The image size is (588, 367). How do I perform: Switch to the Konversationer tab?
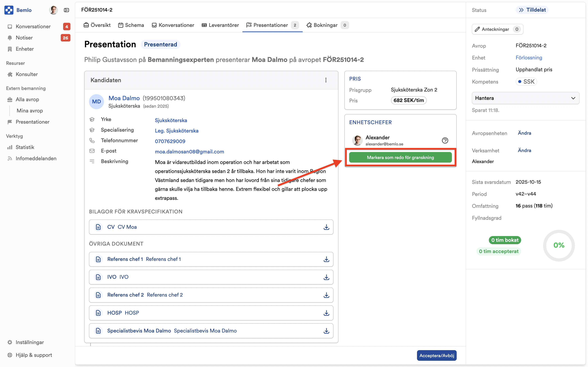tap(173, 25)
